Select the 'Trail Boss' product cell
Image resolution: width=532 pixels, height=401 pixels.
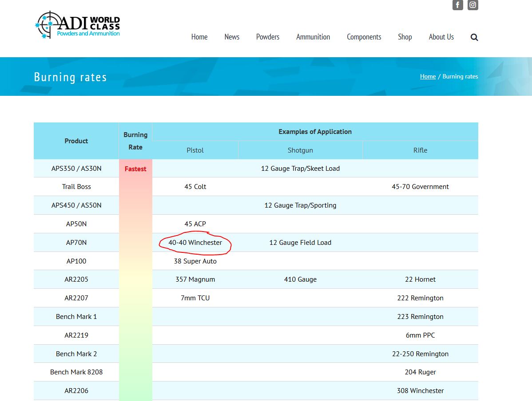(76, 186)
